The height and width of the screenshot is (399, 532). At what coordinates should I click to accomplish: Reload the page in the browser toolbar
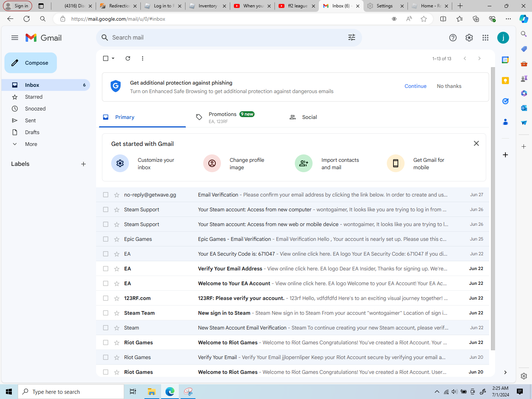tap(27, 19)
